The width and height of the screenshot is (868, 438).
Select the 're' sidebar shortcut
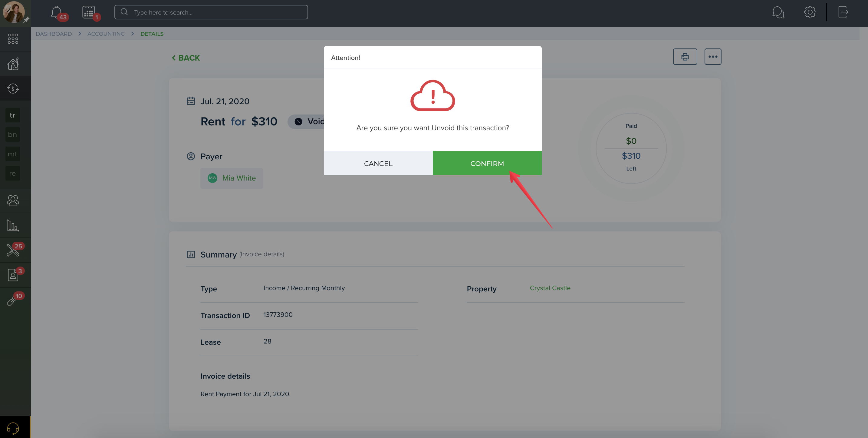point(12,173)
